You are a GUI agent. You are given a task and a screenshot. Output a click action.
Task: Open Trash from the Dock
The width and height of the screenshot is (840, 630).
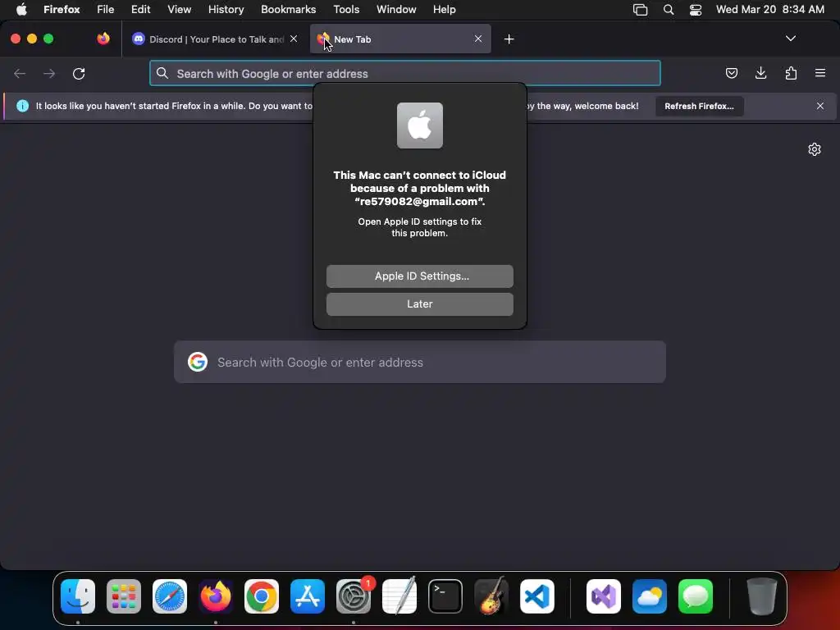click(761, 596)
